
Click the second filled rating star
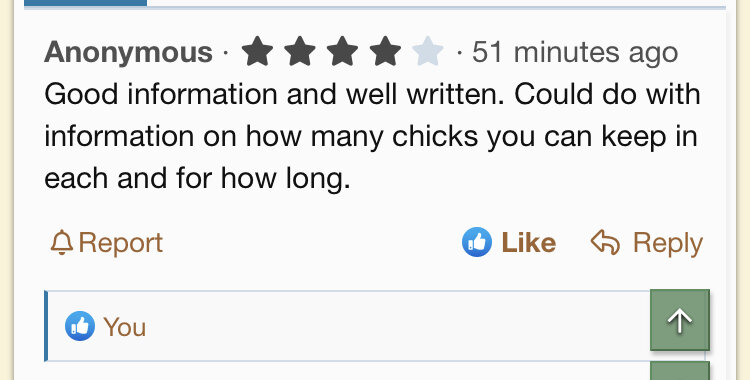(300, 51)
